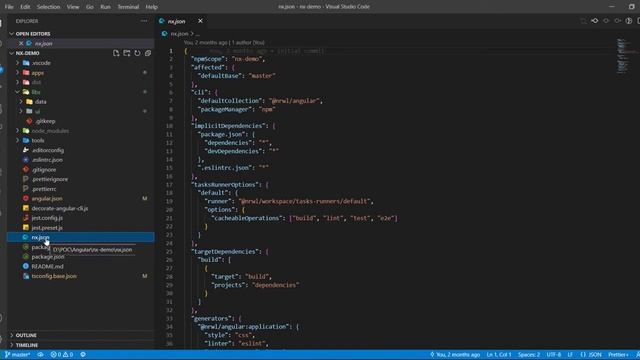This screenshot has height=360, width=640.
Task: Open the Explorer panel more actions menu
Action: click(x=144, y=21)
